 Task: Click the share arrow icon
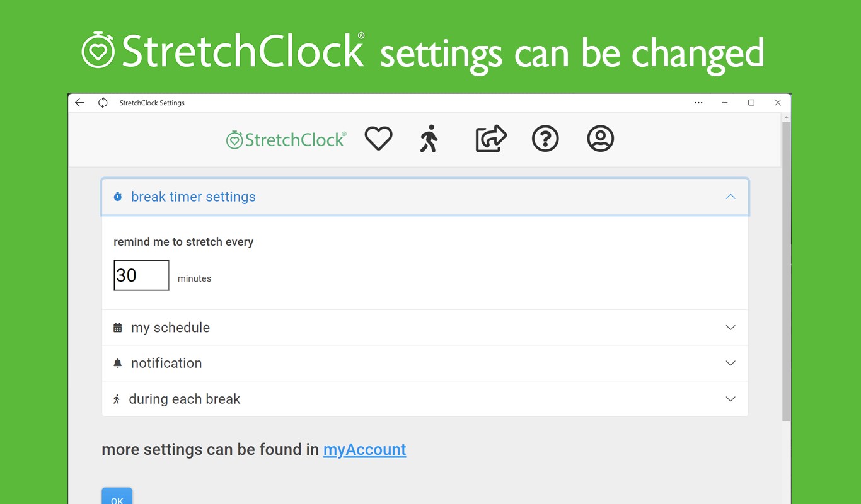pyautogui.click(x=490, y=139)
